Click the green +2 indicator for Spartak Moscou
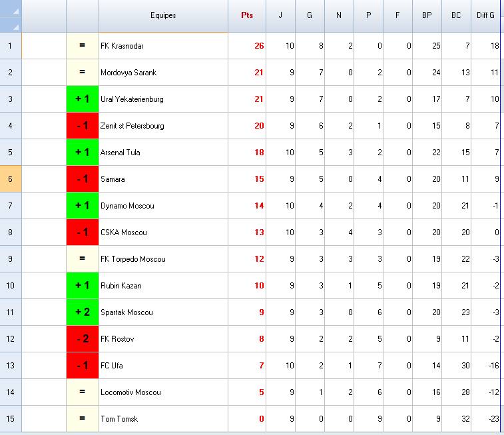The image size is (504, 435). point(83,312)
